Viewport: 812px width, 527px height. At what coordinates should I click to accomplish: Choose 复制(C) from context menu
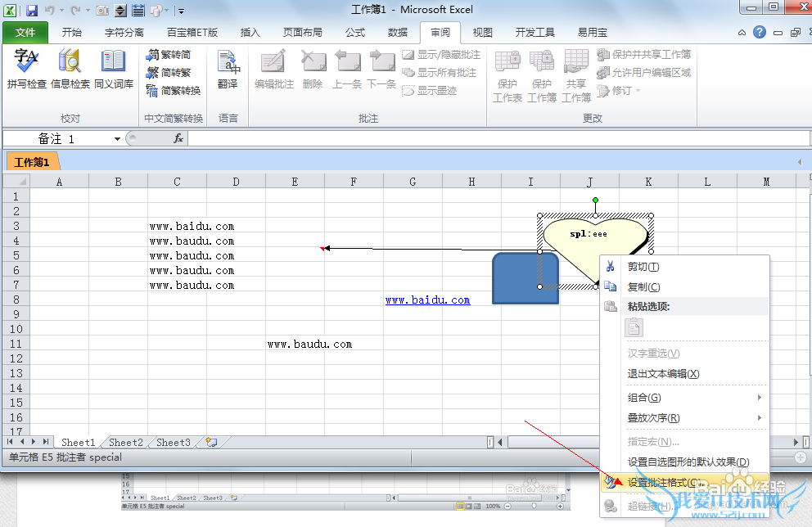point(684,286)
